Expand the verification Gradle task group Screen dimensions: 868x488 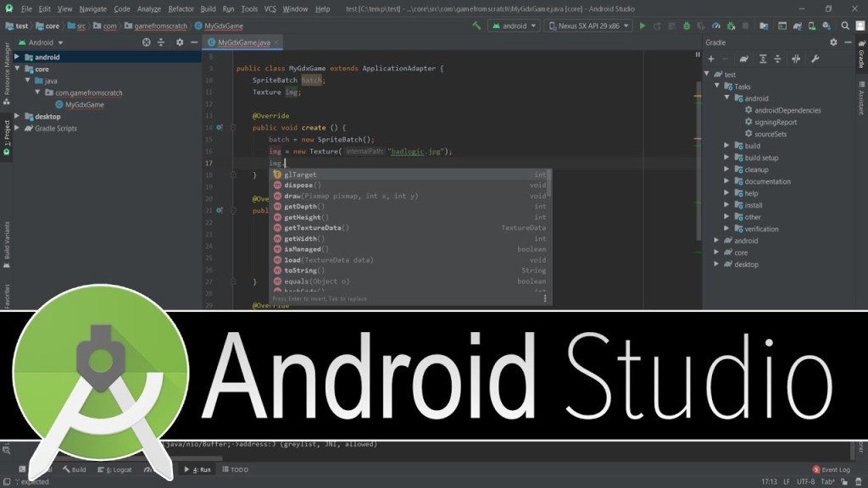726,228
